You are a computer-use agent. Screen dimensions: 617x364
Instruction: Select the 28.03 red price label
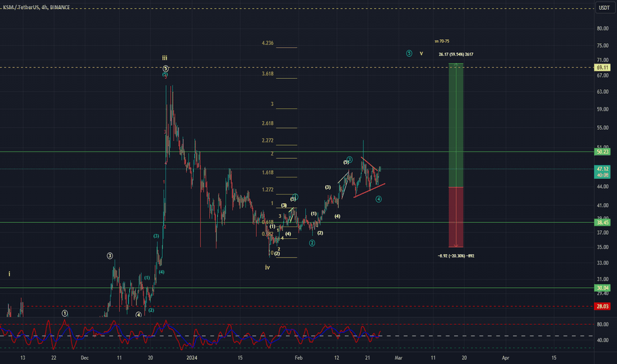click(602, 306)
